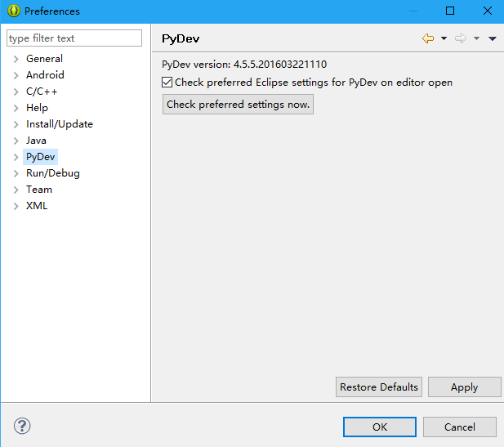
Task: Expand the PyDev tree node
Action: 16,157
